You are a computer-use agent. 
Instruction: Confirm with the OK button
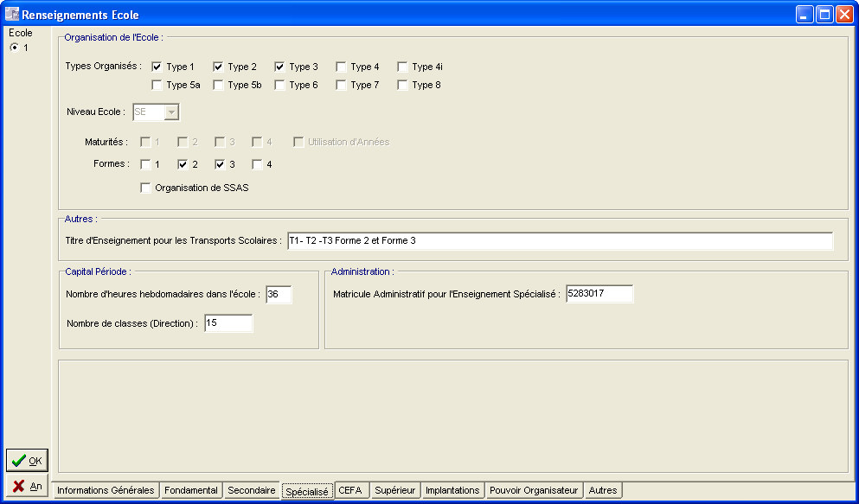click(x=27, y=461)
